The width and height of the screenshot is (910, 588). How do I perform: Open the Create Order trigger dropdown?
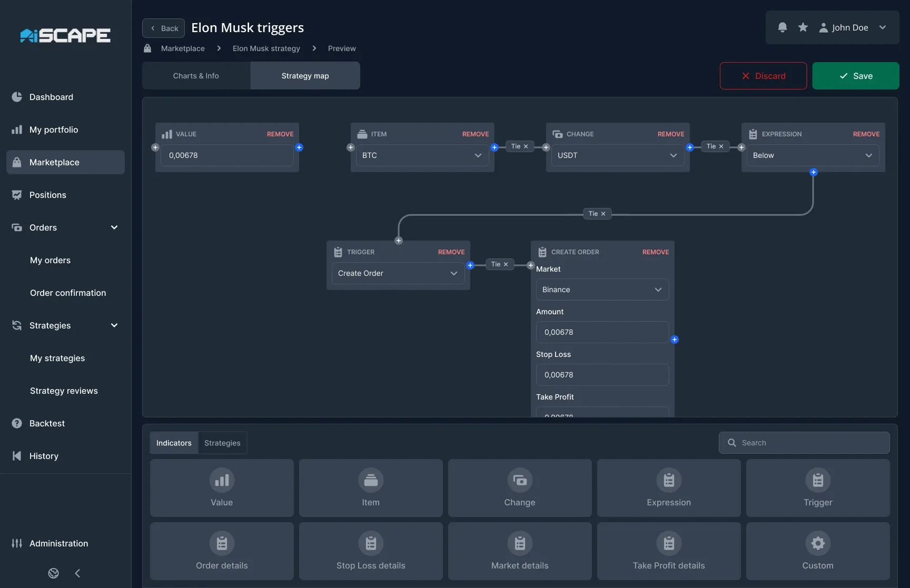click(398, 273)
